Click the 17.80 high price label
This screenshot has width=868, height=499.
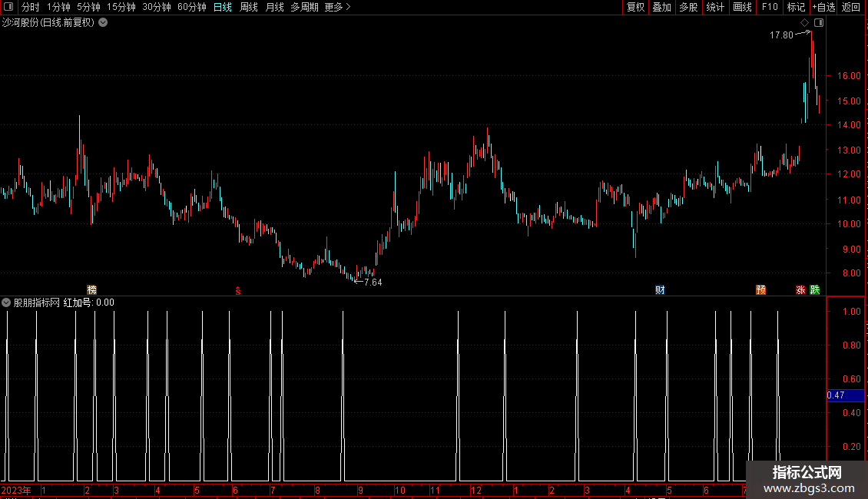pyautogui.click(x=781, y=35)
